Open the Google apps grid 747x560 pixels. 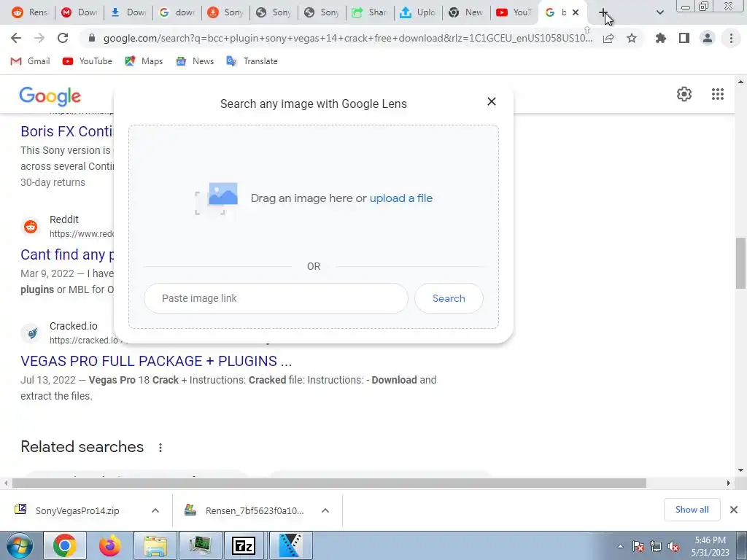(x=718, y=94)
